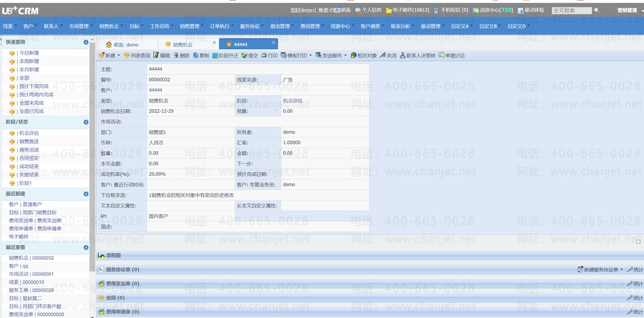Open the 客户 menu in navigation bar

coord(29,26)
